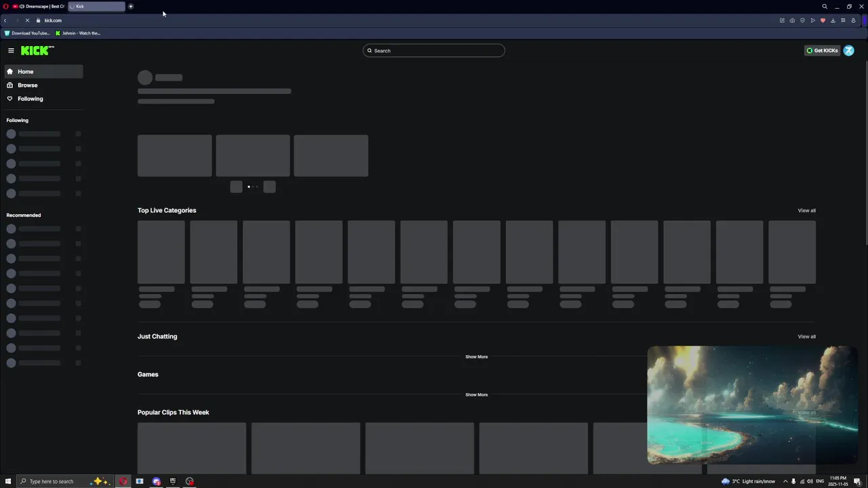Click the picture-in-picture video thumbnail

click(753, 405)
